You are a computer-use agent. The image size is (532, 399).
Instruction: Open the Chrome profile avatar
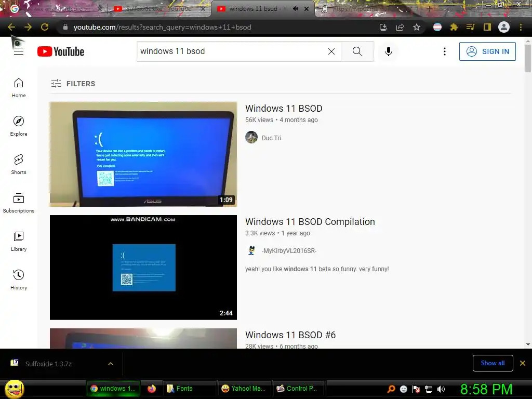point(504,27)
